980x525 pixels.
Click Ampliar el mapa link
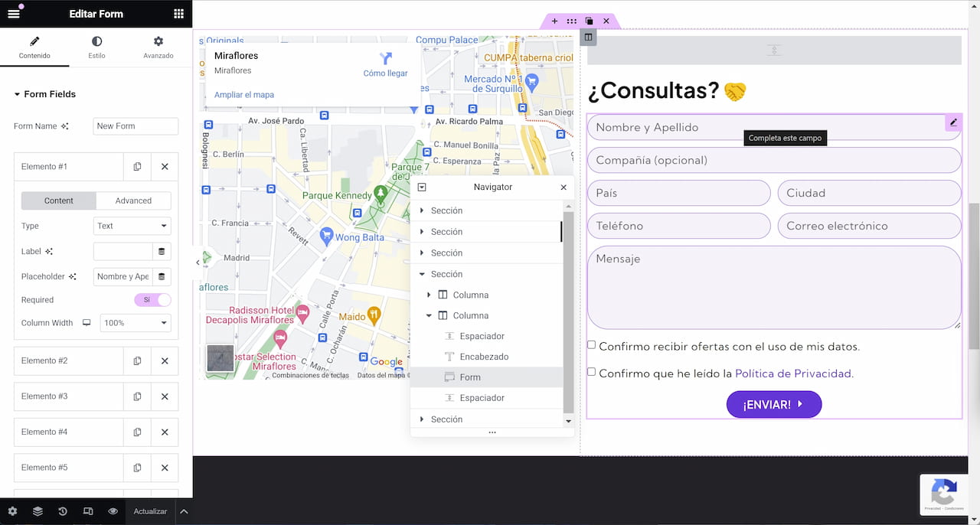[x=244, y=95]
